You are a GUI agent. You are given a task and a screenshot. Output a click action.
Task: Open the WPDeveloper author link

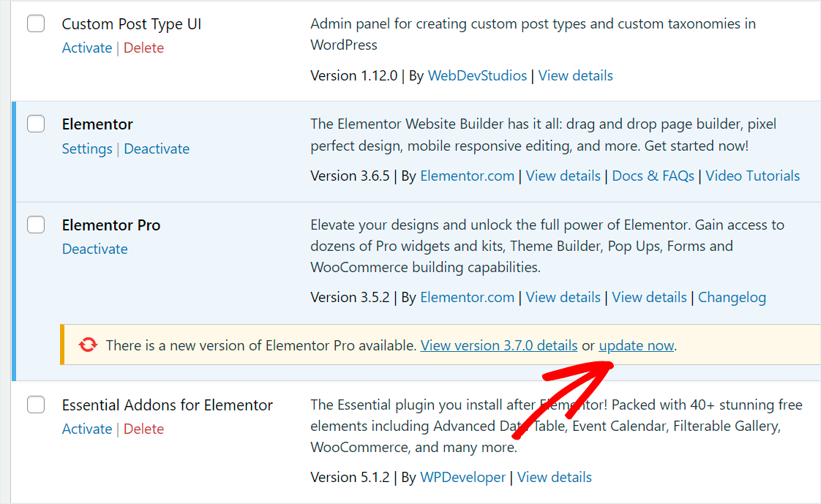463,478
